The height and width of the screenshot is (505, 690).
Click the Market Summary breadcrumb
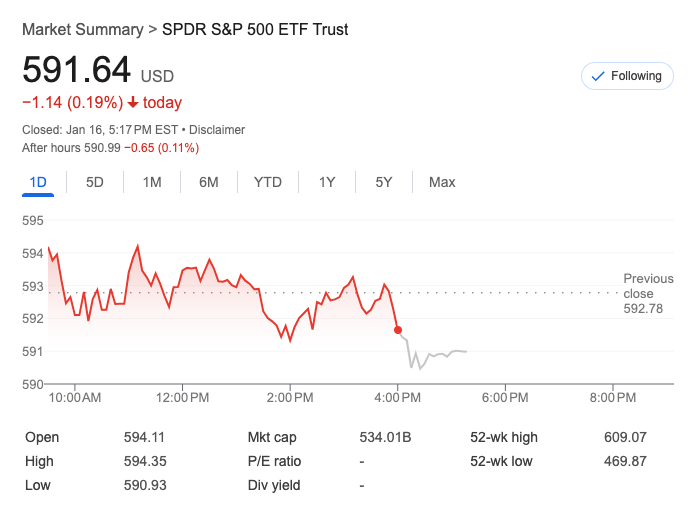(82, 30)
